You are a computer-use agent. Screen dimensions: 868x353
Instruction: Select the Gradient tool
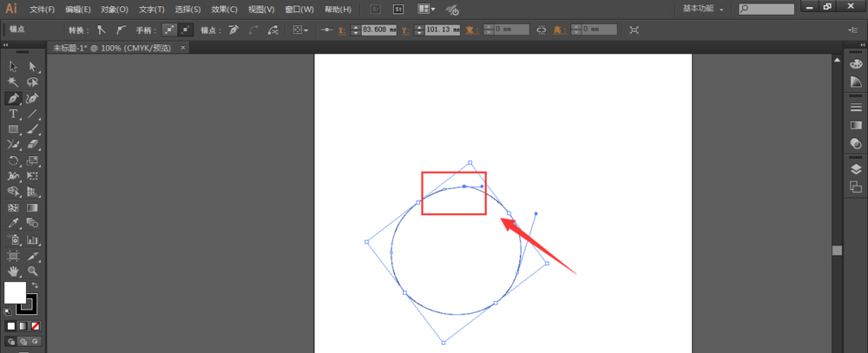tap(33, 208)
